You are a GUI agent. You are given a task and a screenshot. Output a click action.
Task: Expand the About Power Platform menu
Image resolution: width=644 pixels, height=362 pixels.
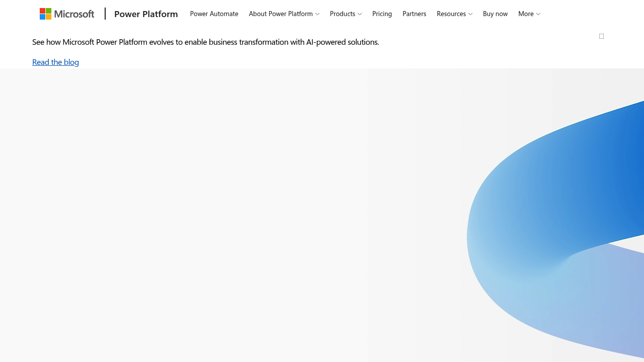click(284, 14)
